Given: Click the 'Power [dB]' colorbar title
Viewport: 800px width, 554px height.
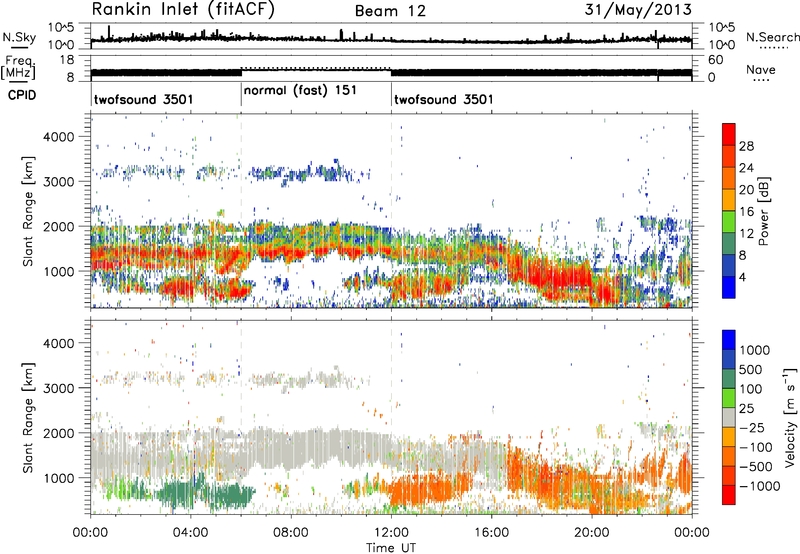Looking at the screenshot, I should coord(763,211).
